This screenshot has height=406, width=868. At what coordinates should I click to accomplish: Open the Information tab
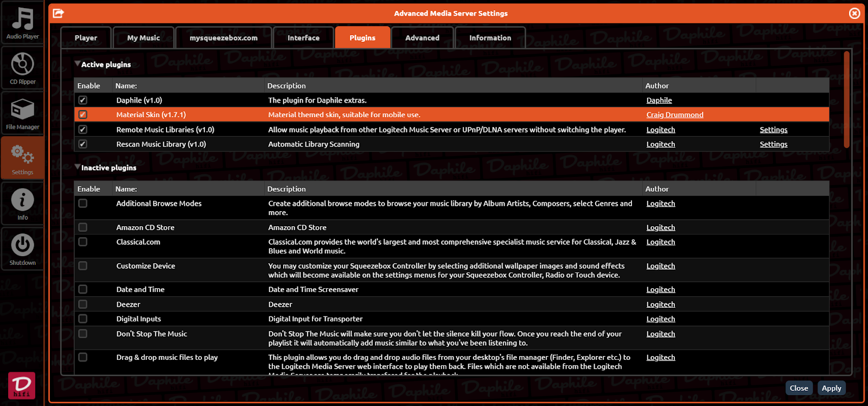click(x=490, y=37)
